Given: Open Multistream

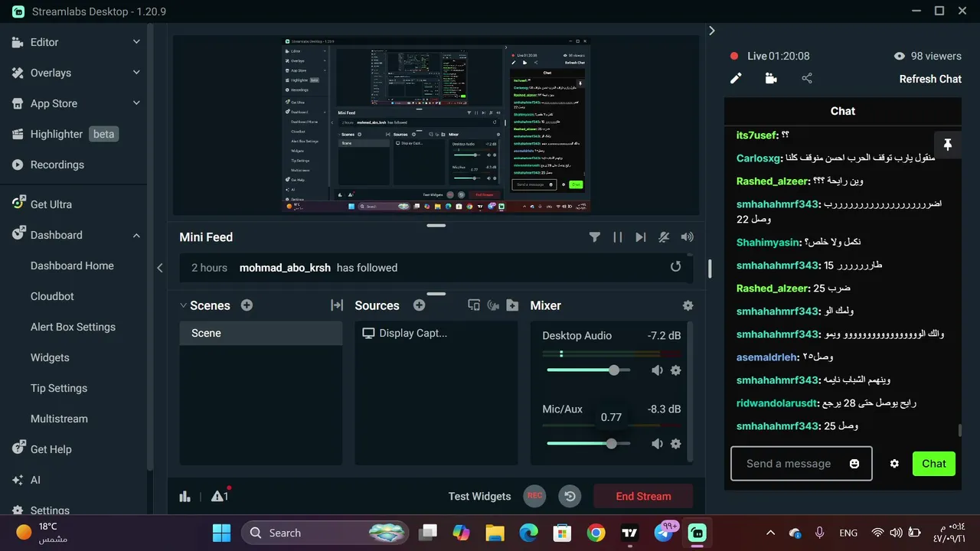Looking at the screenshot, I should point(59,419).
